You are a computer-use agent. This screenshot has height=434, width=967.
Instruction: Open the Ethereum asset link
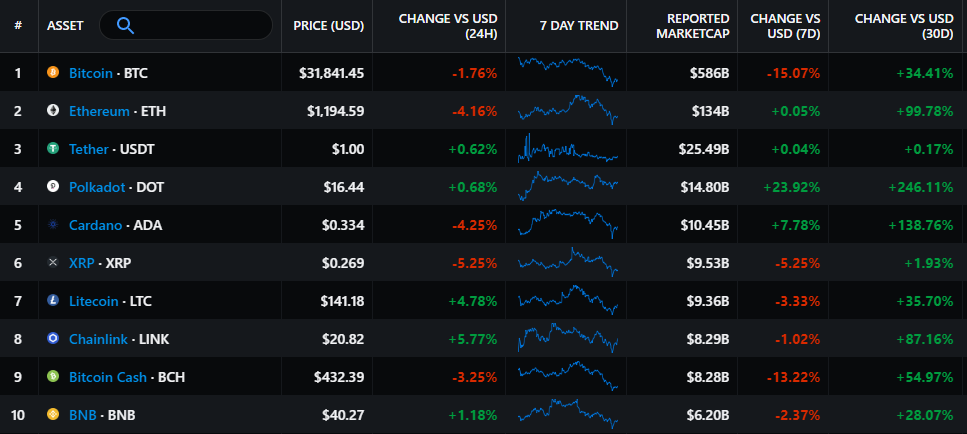pyautogui.click(x=99, y=111)
